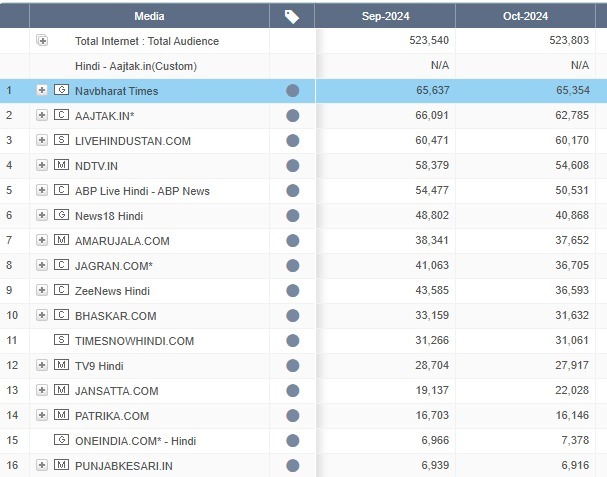Click the Oct-2024 value 16,146 for PATRIKA.COM

click(572, 415)
